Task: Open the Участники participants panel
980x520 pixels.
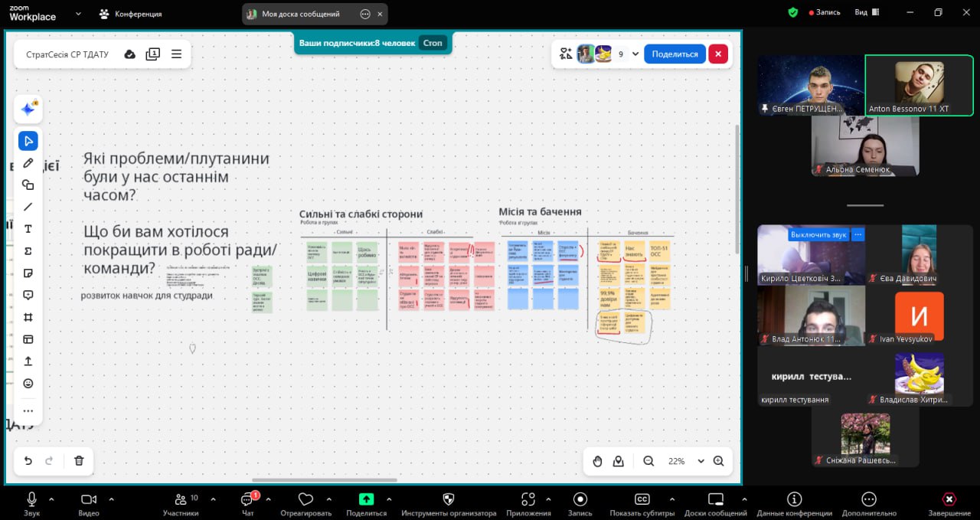Action: [x=181, y=504]
